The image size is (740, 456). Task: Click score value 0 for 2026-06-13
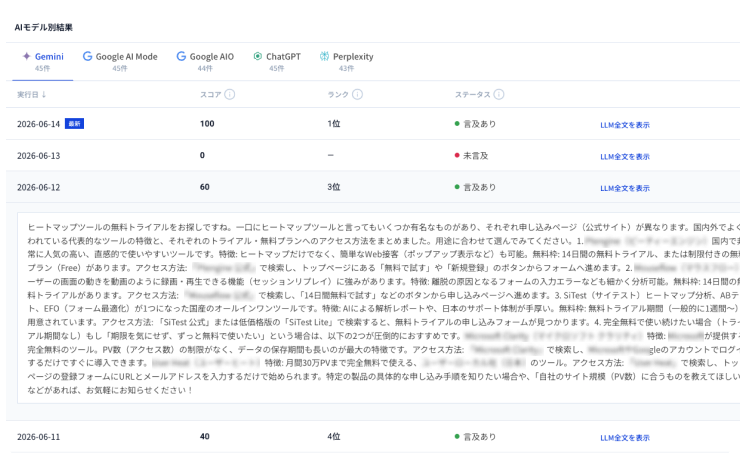[x=202, y=155]
